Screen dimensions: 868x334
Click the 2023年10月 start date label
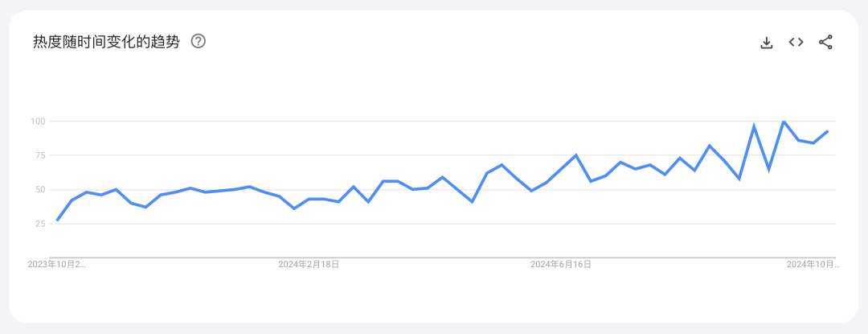[x=57, y=265]
